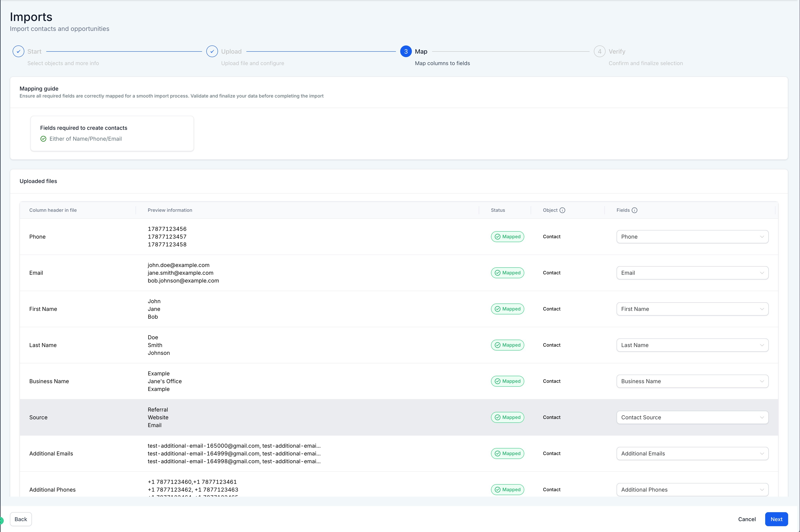Open the Business Name field dropdown
Screen dimensions: 800x532
click(692, 381)
